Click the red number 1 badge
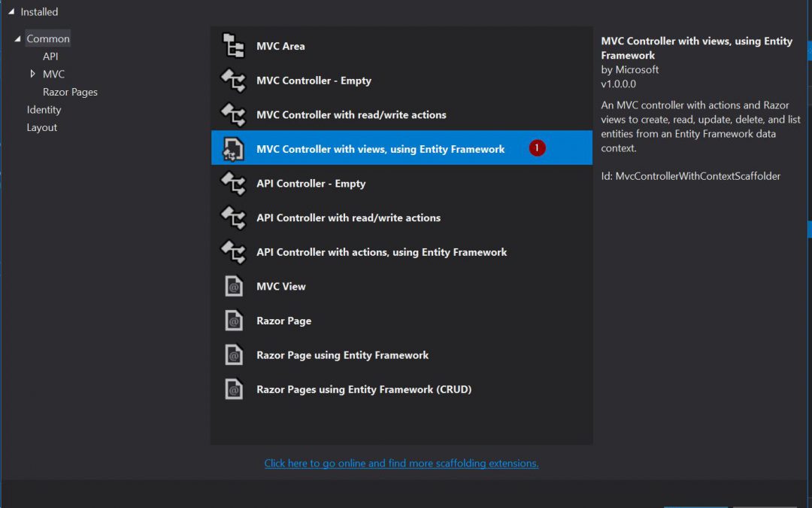 [x=537, y=148]
